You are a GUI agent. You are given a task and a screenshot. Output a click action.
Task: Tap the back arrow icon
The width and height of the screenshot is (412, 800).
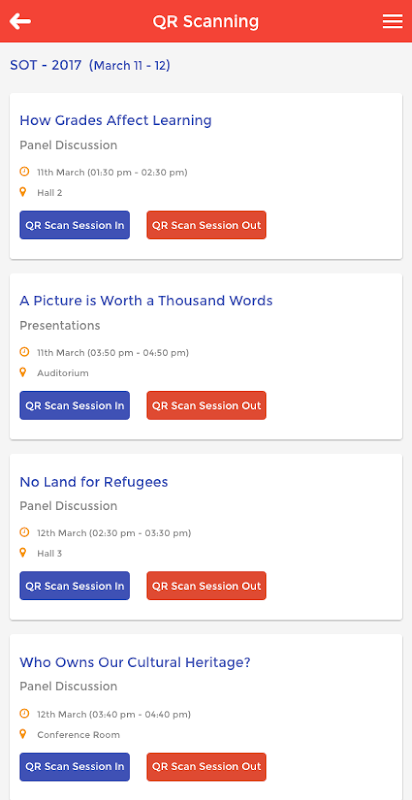(x=20, y=21)
